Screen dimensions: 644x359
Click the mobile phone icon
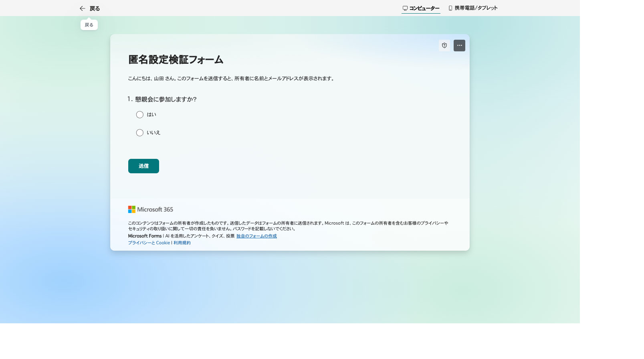pos(450,8)
